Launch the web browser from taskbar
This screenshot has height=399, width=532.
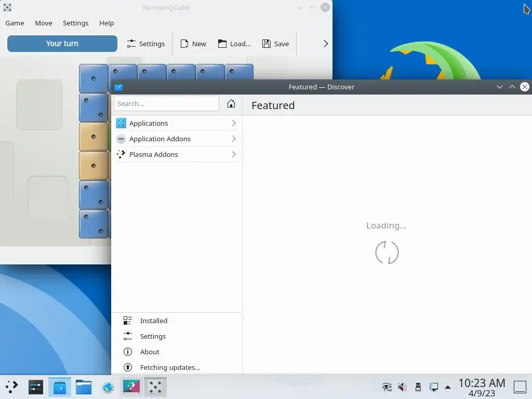pos(108,387)
